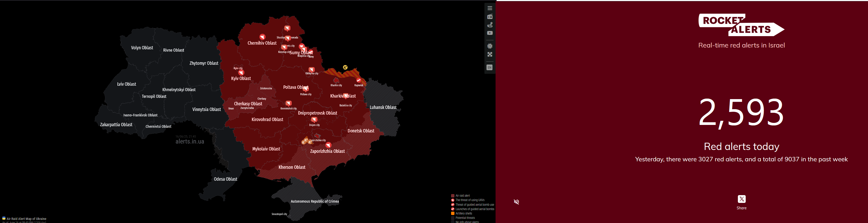Viewport: 868px width, 223px height.
Task: Click the route/path icon in sidebar
Action: point(490,25)
